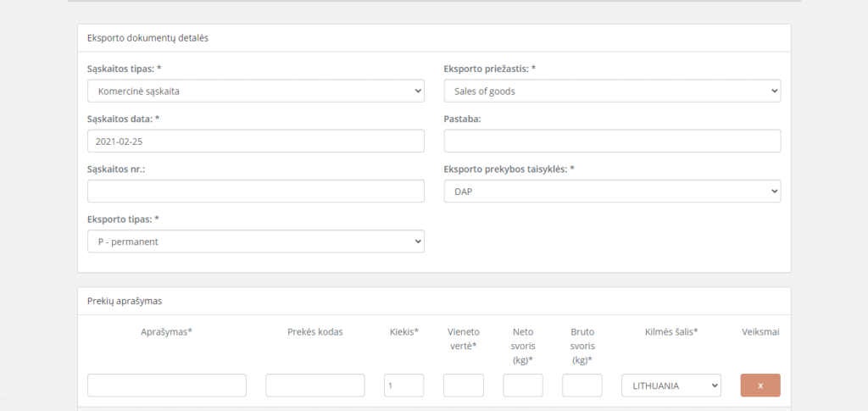Focus the Pastaba note input
868x411 pixels.
coord(611,141)
